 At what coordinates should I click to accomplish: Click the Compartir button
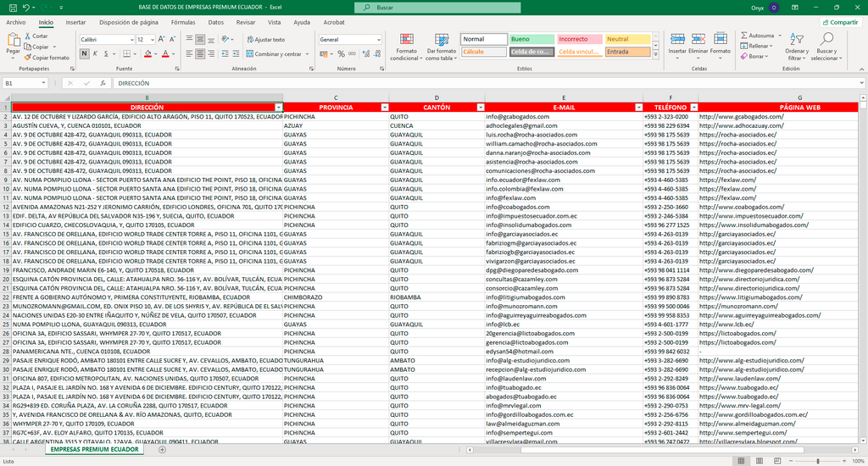839,22
